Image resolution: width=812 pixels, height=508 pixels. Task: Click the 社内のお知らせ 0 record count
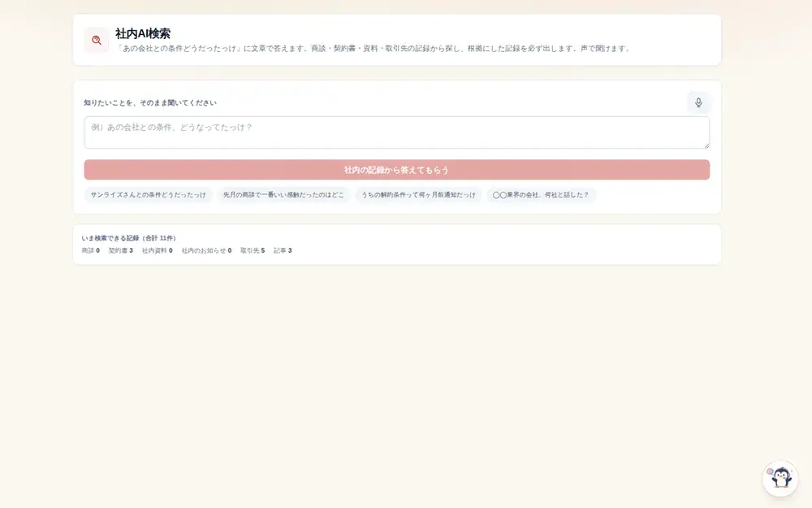click(206, 250)
